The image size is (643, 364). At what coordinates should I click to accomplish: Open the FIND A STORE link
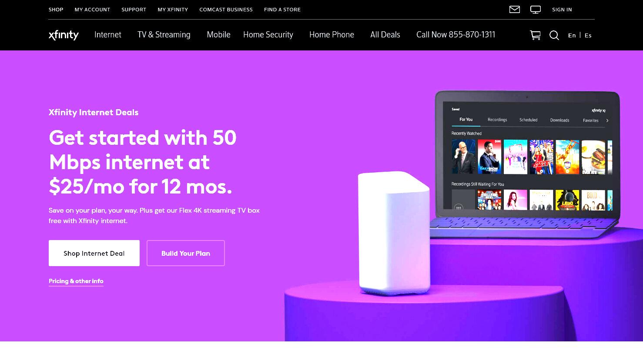(x=282, y=10)
